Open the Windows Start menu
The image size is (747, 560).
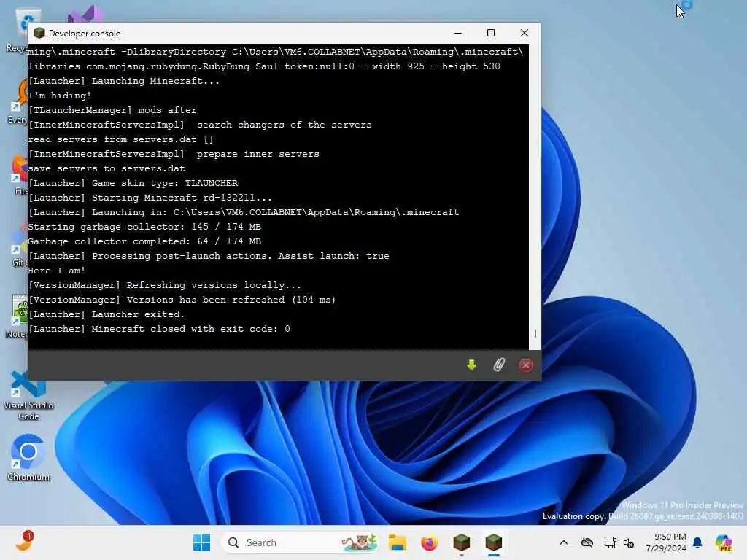tap(201, 542)
